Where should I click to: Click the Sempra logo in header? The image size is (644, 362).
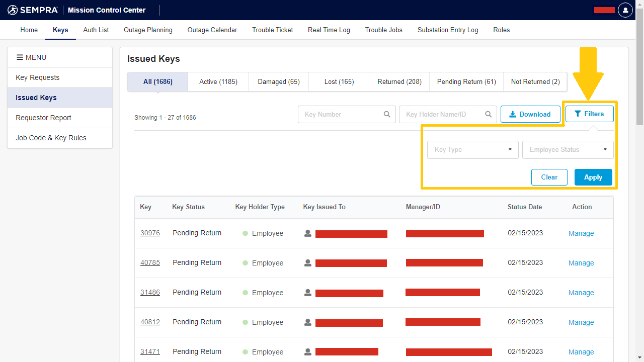[x=33, y=10]
